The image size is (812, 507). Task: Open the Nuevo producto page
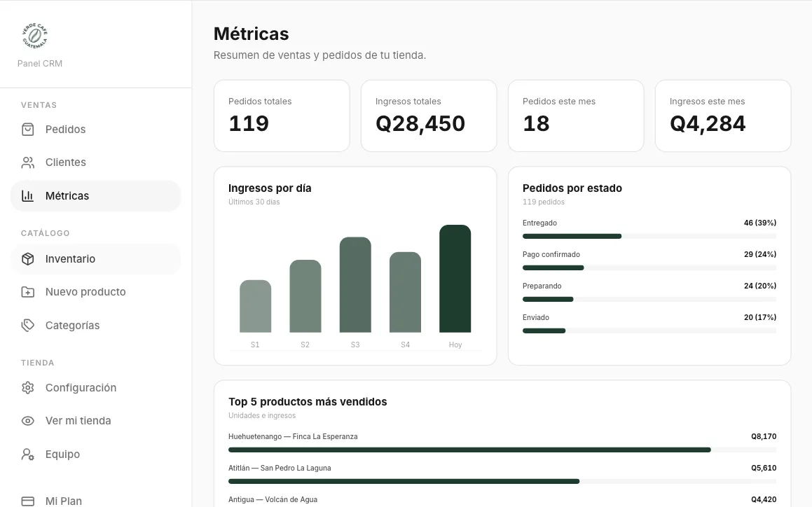pyautogui.click(x=96, y=292)
